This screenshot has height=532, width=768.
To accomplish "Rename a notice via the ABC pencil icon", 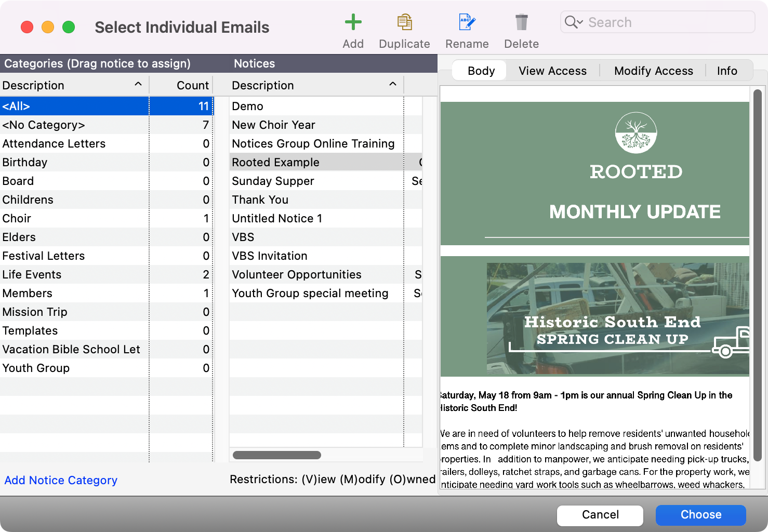I will point(466,22).
